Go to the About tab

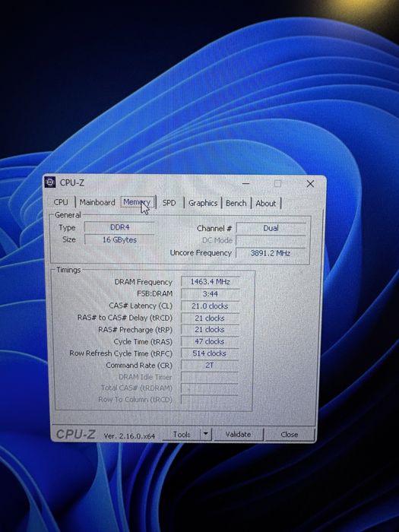[x=266, y=204]
